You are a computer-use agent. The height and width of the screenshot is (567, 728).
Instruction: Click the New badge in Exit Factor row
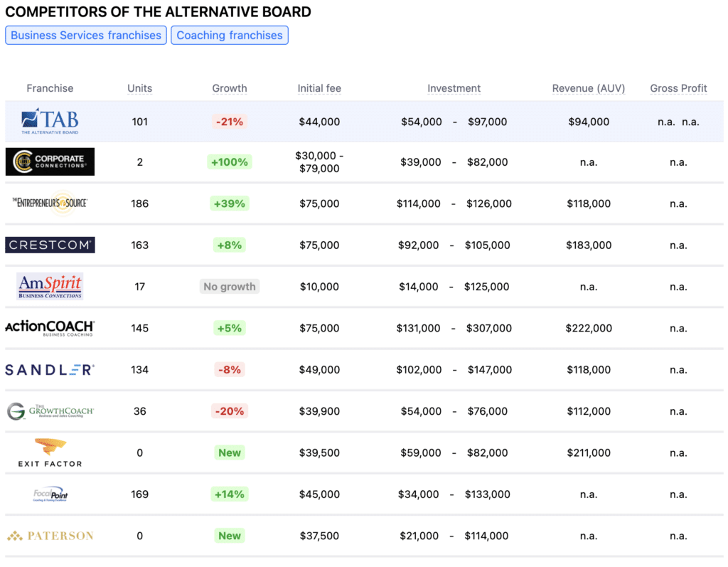(x=230, y=452)
